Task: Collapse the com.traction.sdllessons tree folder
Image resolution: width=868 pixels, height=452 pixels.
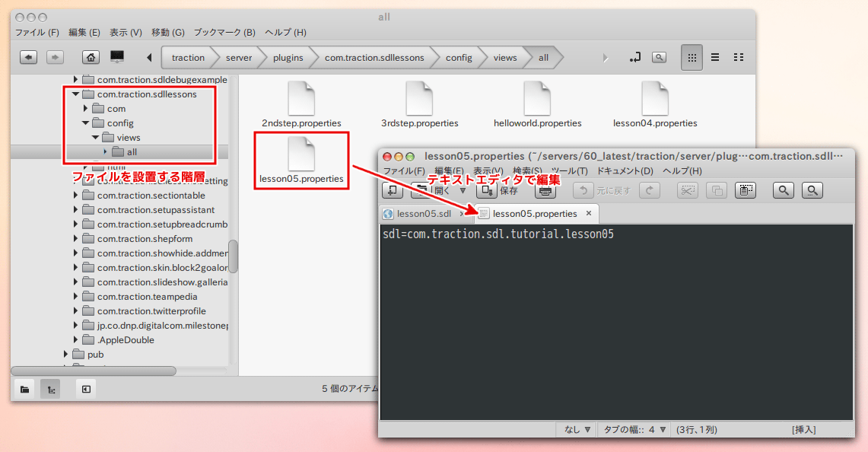Action: click(75, 94)
